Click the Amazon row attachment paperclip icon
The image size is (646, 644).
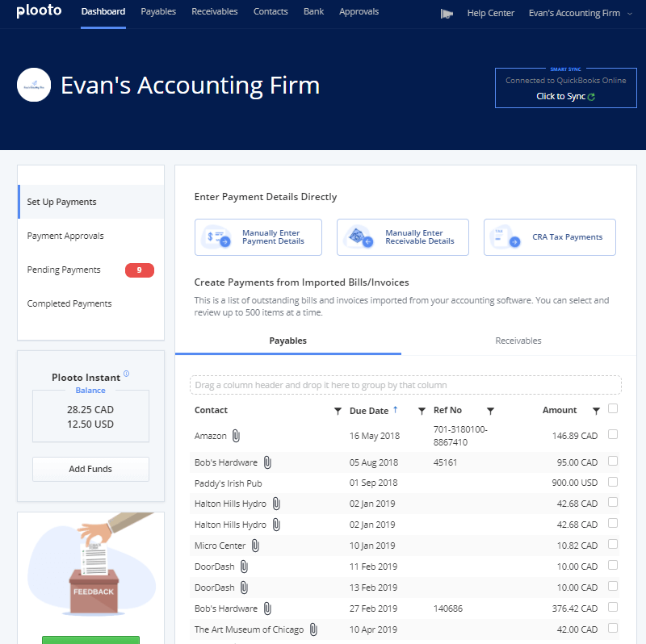(236, 436)
